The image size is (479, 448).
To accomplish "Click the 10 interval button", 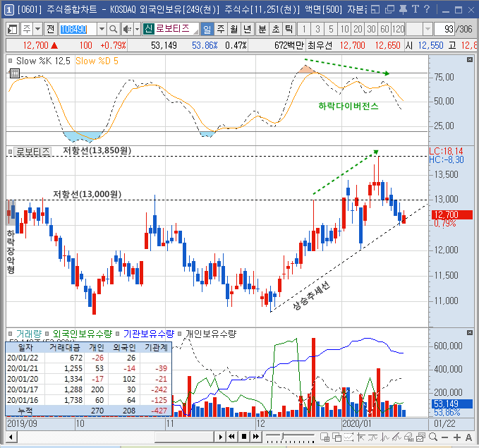I will click(x=344, y=30).
